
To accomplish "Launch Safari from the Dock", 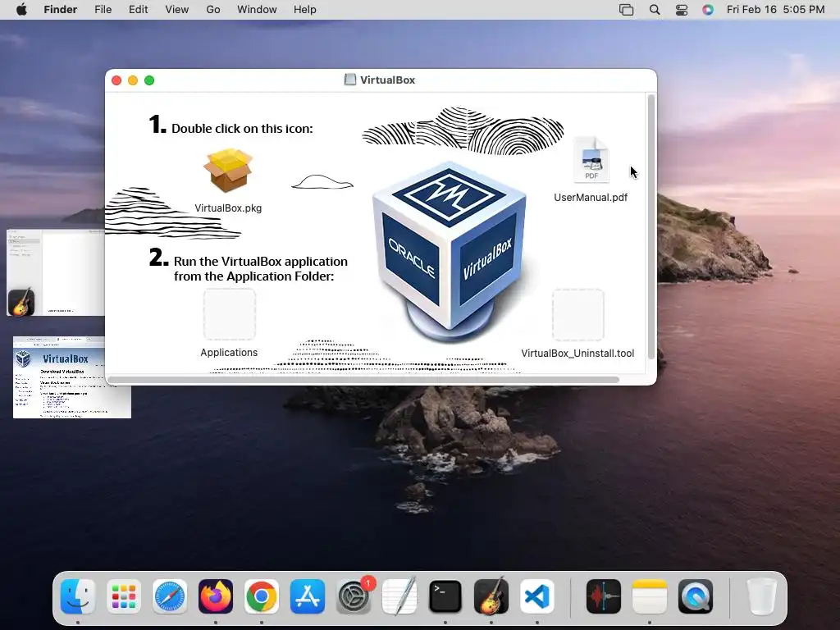I will pyautogui.click(x=170, y=596).
